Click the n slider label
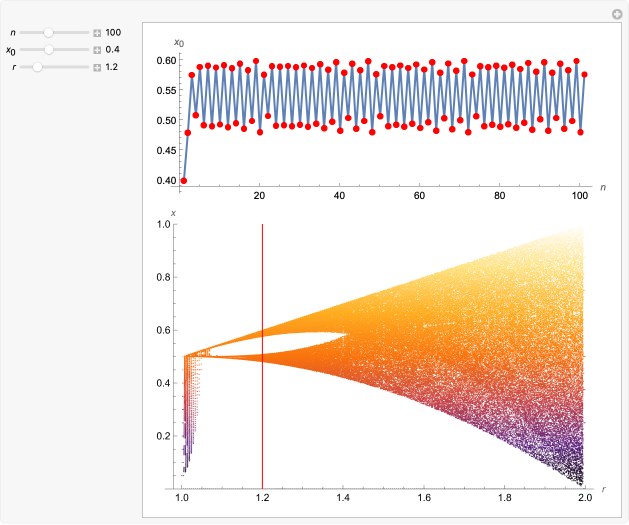Image resolution: width=629 pixels, height=525 pixels. pyautogui.click(x=13, y=33)
